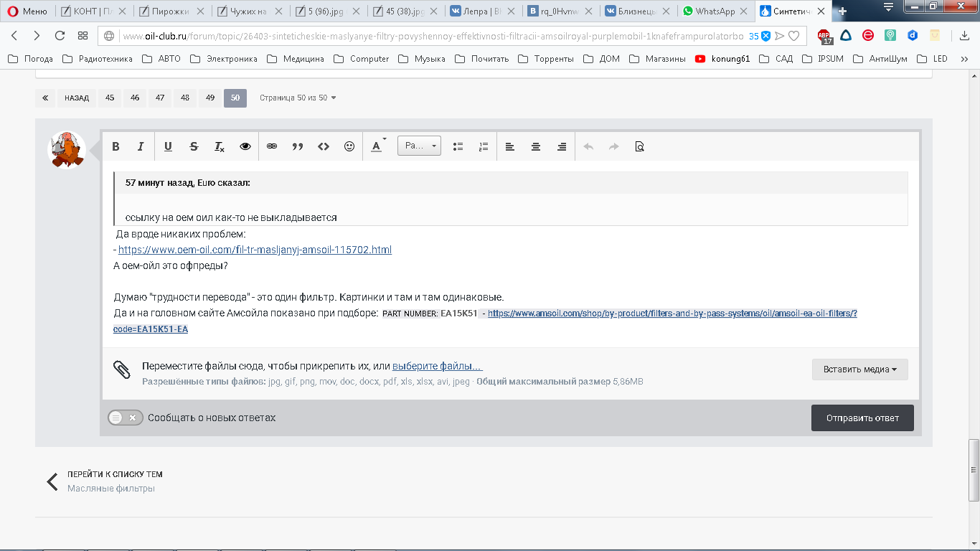The height and width of the screenshot is (551, 980).
Task: Align text to the right
Action: (562, 146)
